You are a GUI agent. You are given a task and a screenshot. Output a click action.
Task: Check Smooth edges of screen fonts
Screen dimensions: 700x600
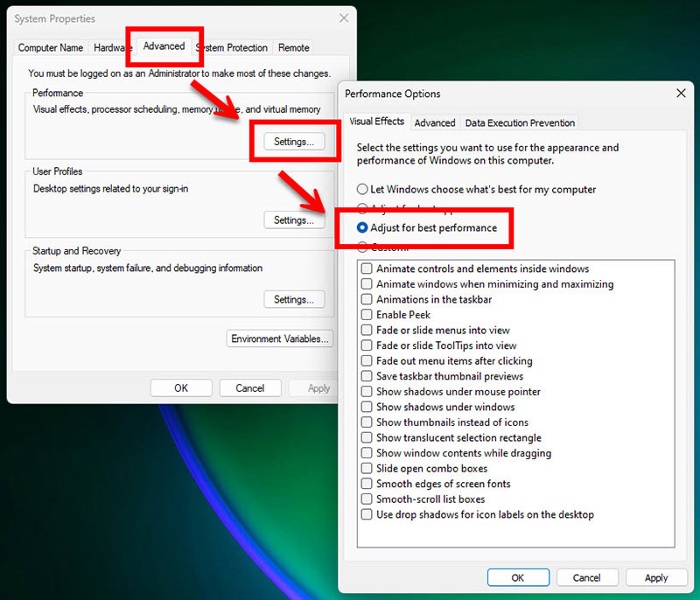pyautogui.click(x=436, y=484)
